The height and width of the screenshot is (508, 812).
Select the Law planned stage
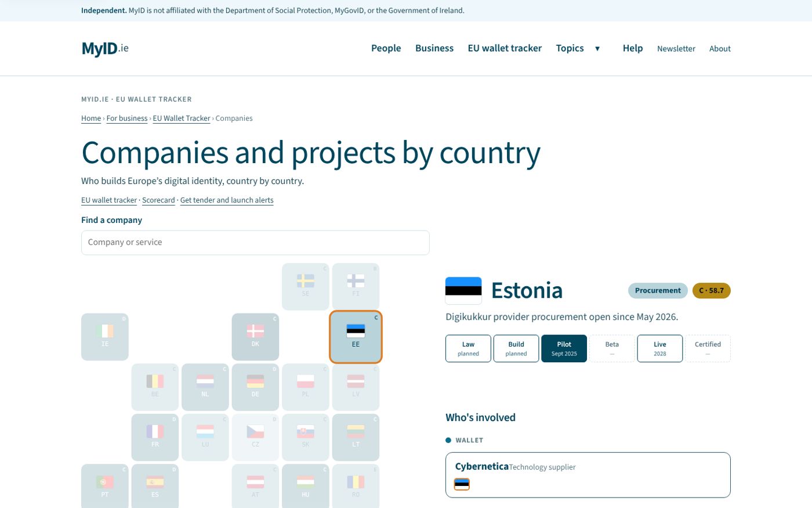(x=468, y=348)
